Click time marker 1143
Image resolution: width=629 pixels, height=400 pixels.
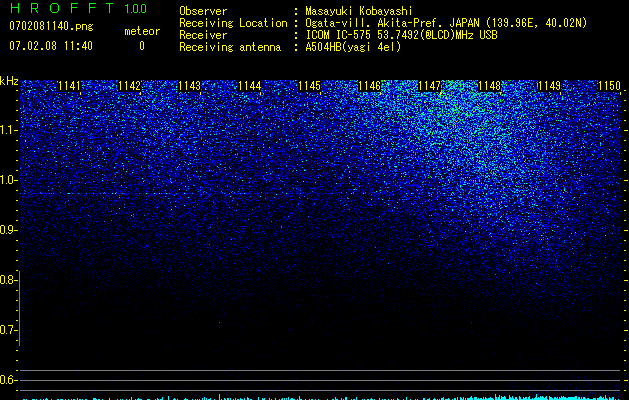(x=189, y=85)
